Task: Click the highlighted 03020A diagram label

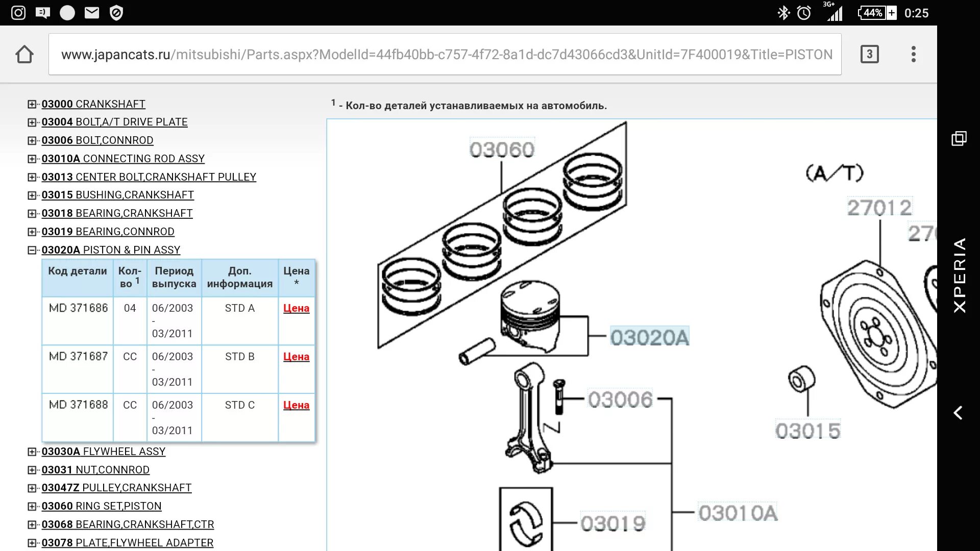Action: point(650,337)
